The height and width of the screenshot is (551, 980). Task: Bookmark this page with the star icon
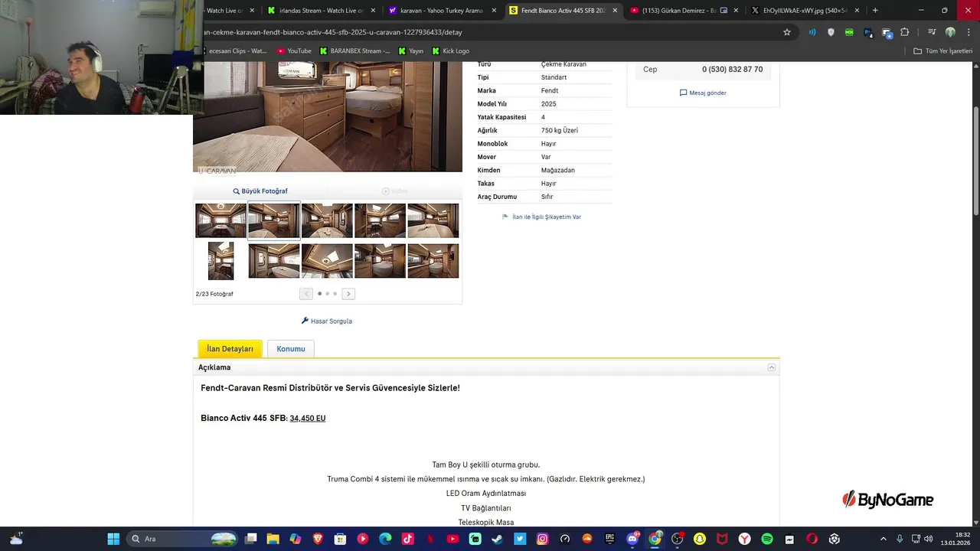(x=786, y=32)
